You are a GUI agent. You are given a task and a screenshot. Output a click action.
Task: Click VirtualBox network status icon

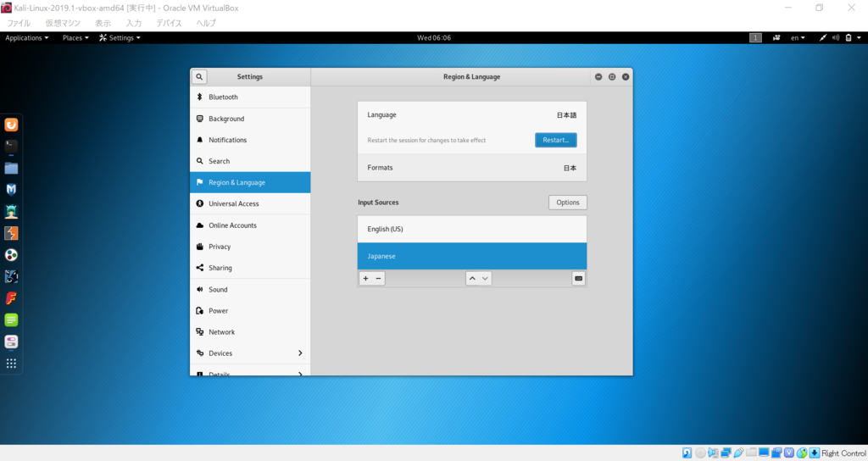(x=726, y=453)
